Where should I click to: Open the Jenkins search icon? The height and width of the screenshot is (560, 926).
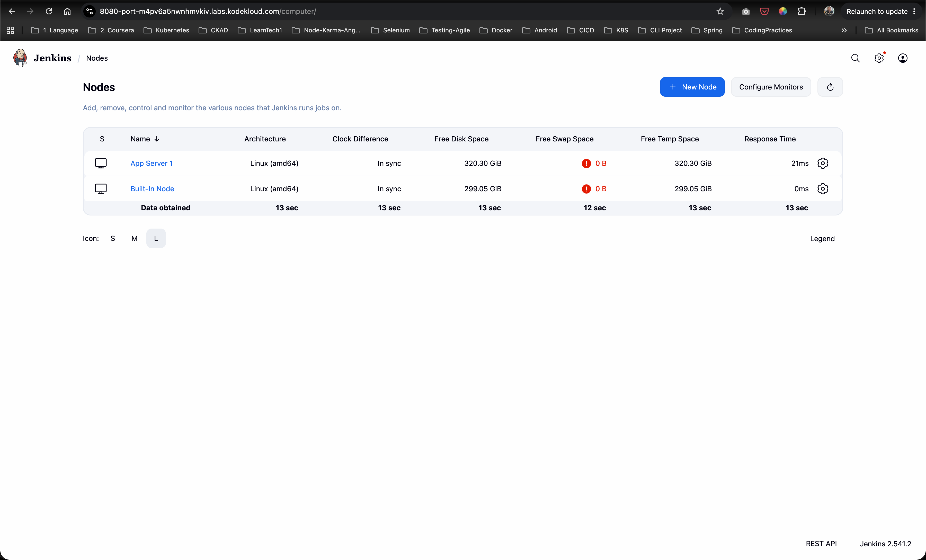coord(855,58)
